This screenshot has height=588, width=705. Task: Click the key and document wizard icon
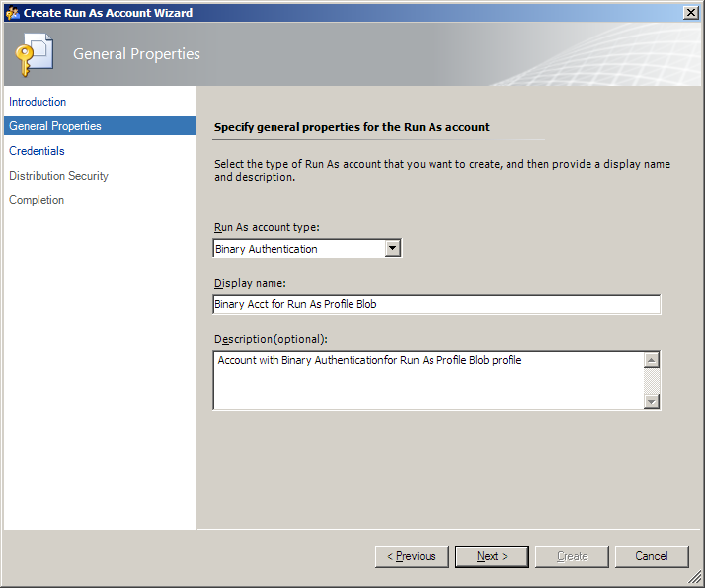[x=35, y=54]
